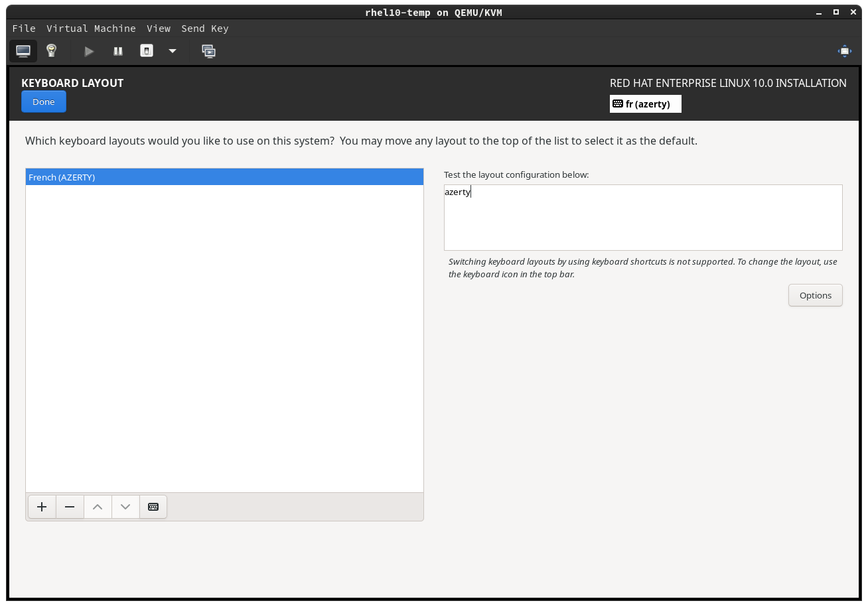This screenshot has width=868, height=607.
Task: Maximize the rhel10-temp window
Action: click(x=836, y=12)
